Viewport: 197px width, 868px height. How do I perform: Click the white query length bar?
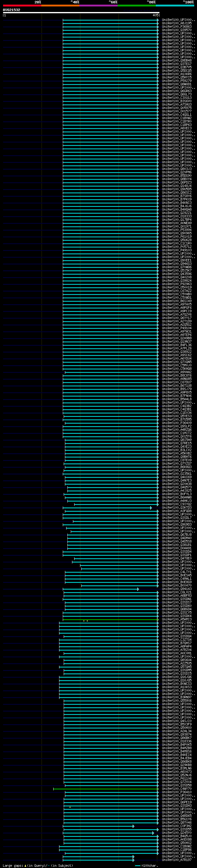coord(81,13)
